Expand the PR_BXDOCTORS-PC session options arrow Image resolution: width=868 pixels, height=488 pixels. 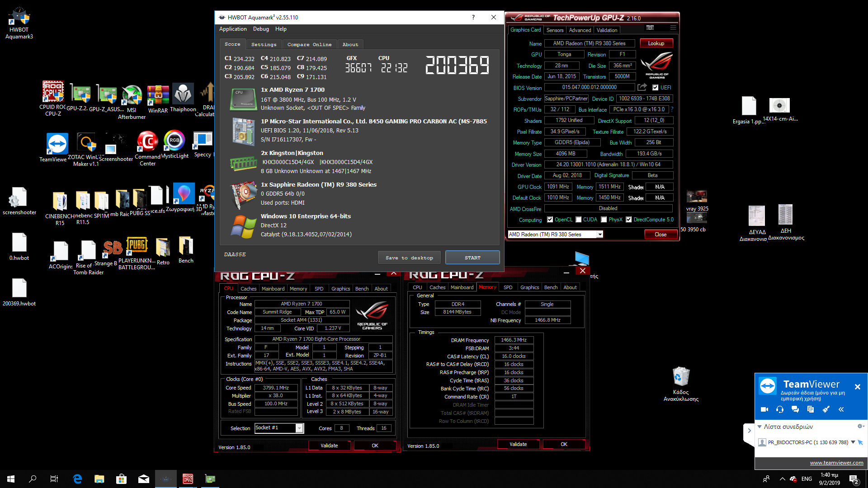point(853,442)
